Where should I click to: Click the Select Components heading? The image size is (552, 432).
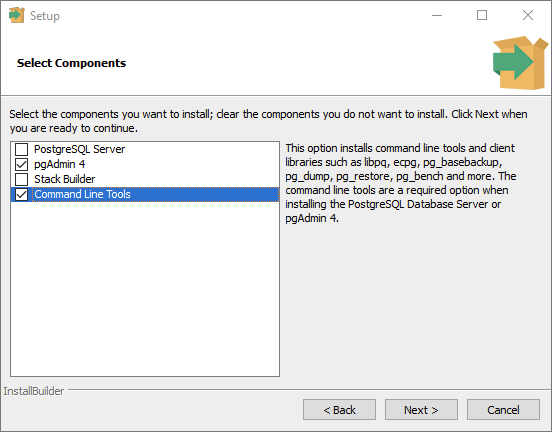71,63
